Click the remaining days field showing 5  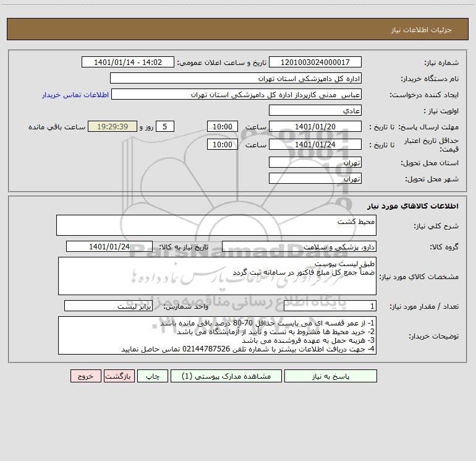[x=165, y=126]
